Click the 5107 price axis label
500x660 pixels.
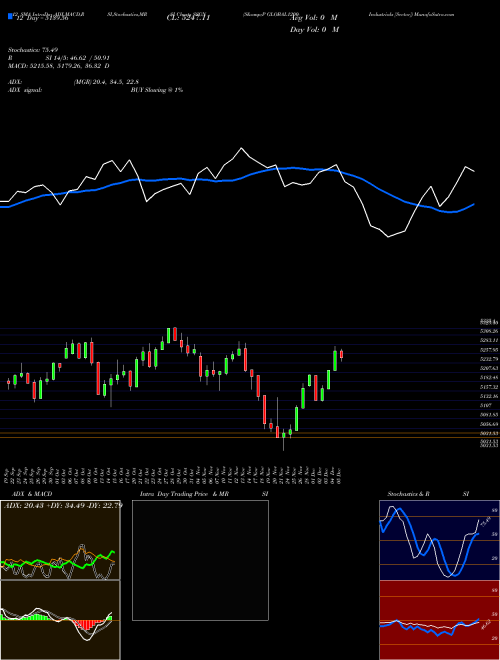(485, 405)
